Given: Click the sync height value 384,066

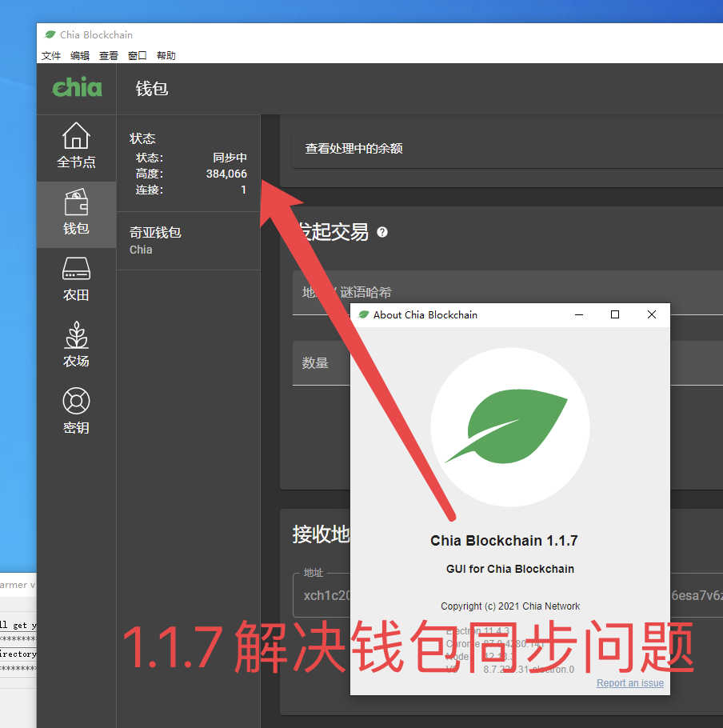Looking at the screenshot, I should point(226,174).
